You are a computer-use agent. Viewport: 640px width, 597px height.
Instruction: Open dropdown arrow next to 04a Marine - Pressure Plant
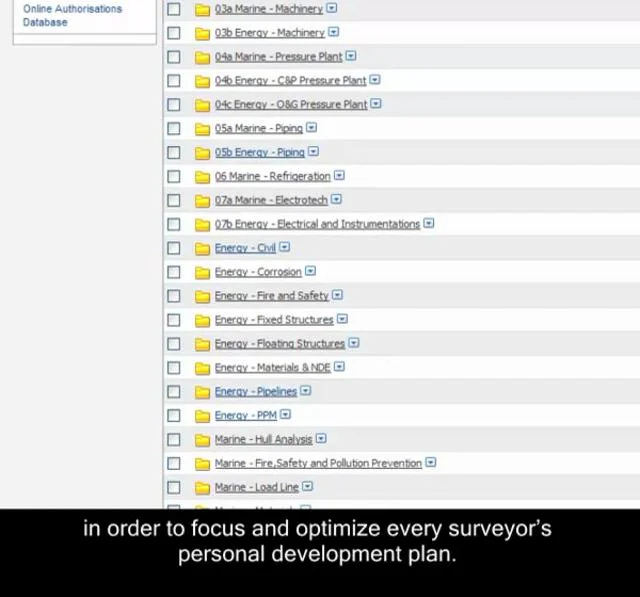point(351,56)
